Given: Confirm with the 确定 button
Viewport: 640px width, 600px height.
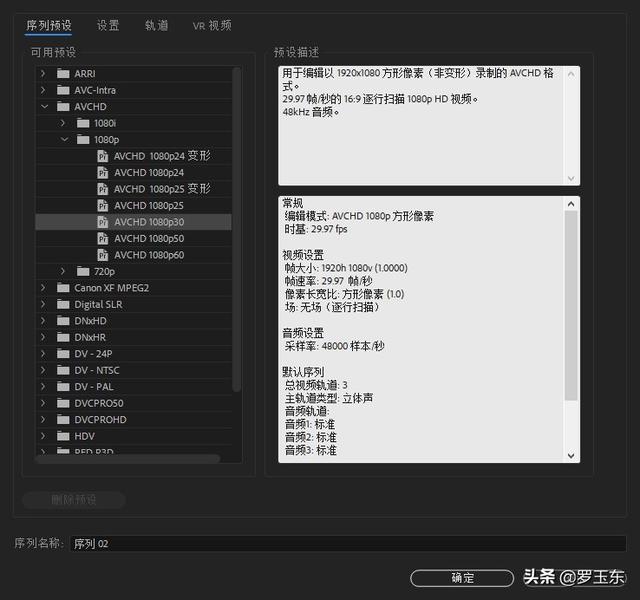Looking at the screenshot, I should 462,578.
